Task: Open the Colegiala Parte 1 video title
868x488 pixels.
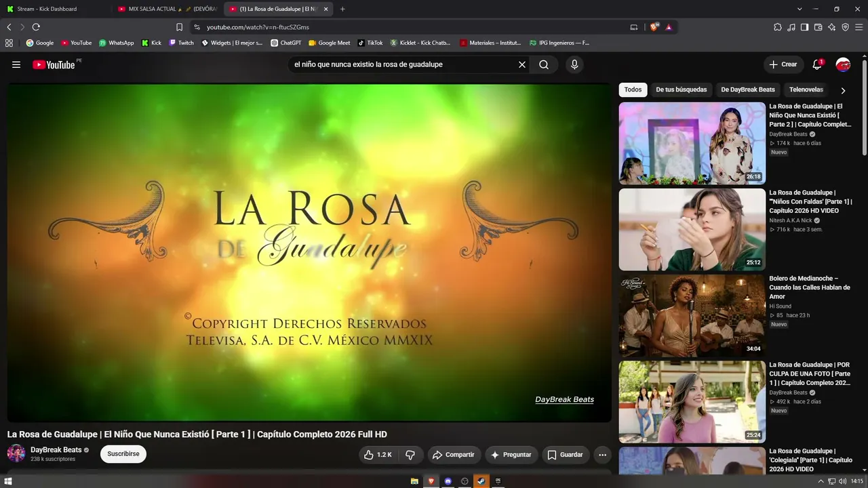Action: tap(810, 460)
